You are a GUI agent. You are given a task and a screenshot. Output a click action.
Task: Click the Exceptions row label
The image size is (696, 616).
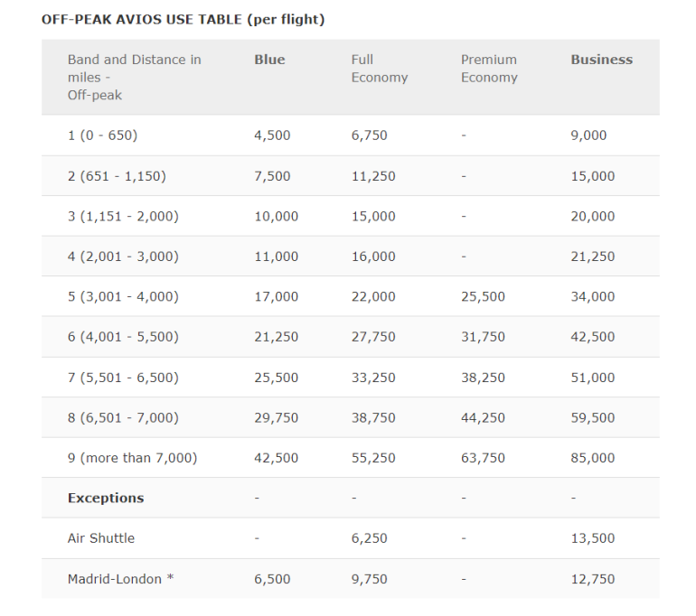pos(106,498)
